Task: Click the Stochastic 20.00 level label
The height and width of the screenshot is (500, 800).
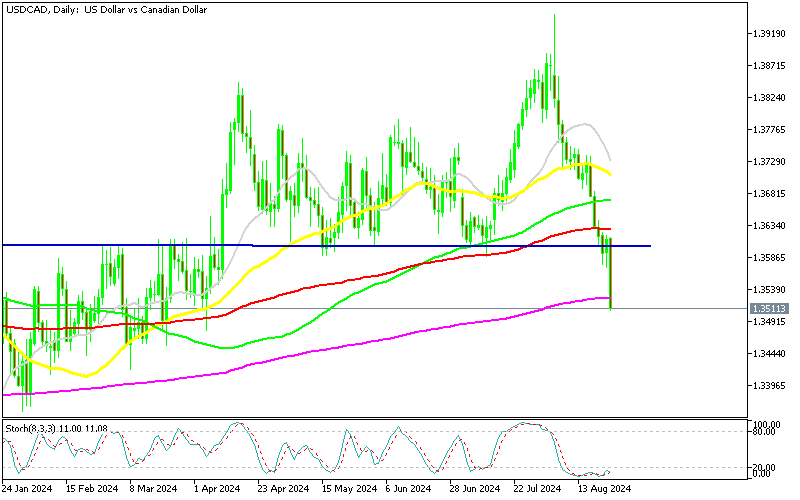Action: click(x=765, y=466)
